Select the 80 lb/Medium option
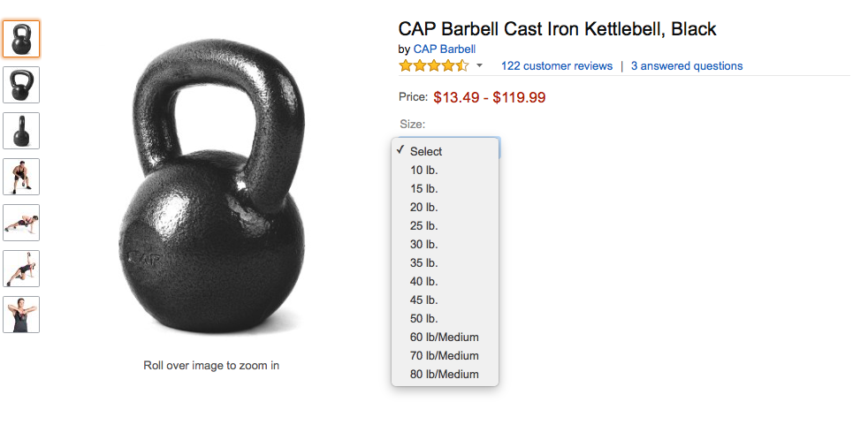 pyautogui.click(x=444, y=374)
